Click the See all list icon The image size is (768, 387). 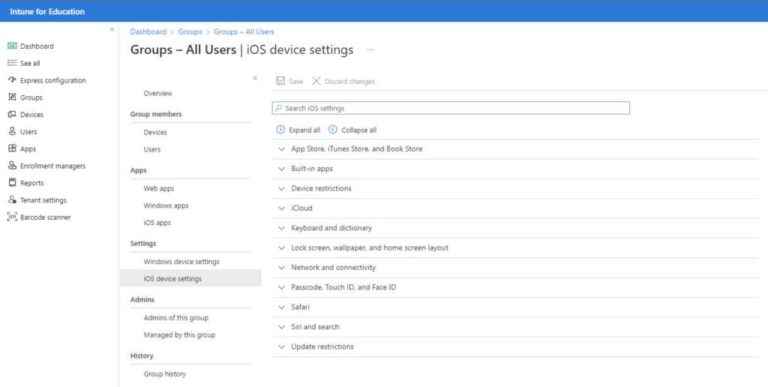tap(12, 63)
